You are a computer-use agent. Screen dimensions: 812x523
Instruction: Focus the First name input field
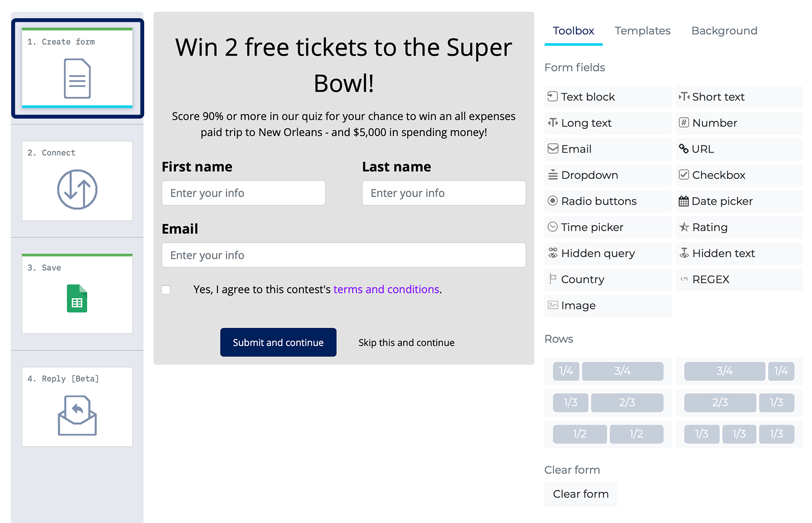click(x=244, y=193)
